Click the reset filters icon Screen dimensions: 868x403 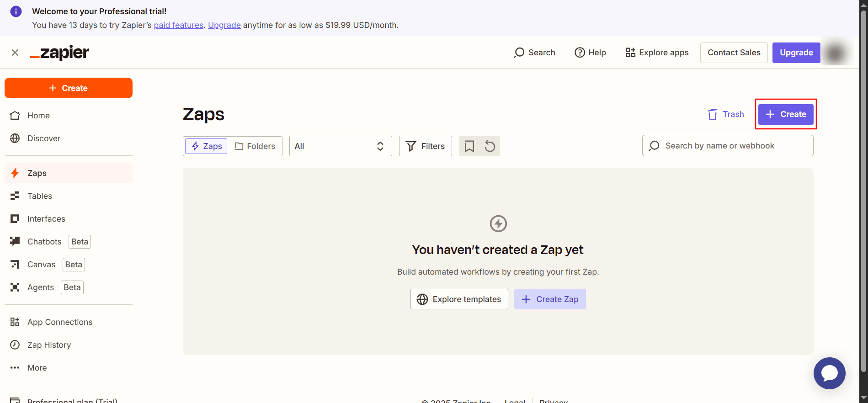coord(490,146)
